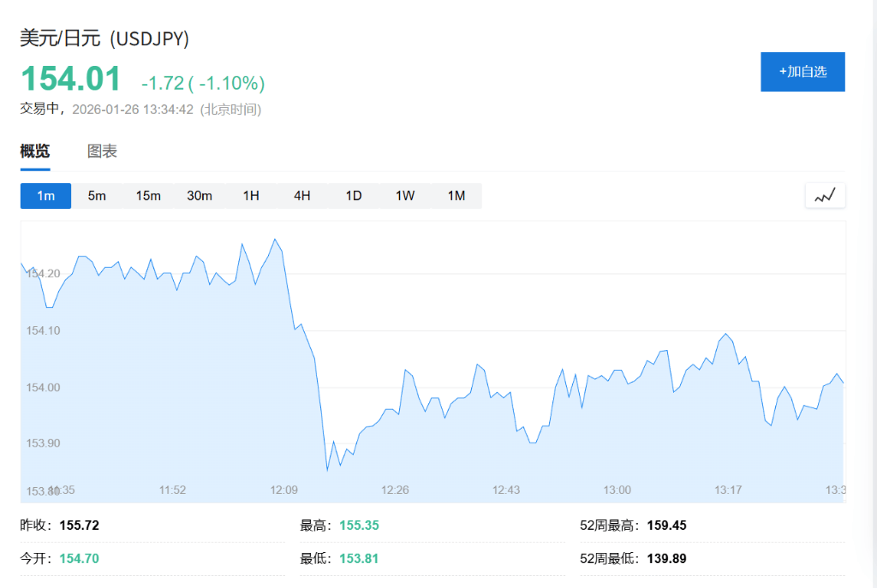The width and height of the screenshot is (877, 588).
Task: Select the 1W weekly interval
Action: [x=405, y=196]
